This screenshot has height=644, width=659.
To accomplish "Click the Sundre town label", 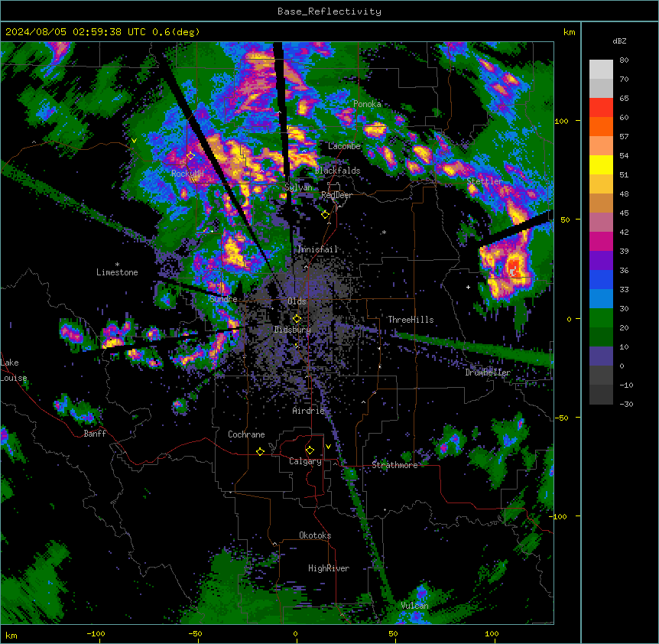I will [223, 299].
